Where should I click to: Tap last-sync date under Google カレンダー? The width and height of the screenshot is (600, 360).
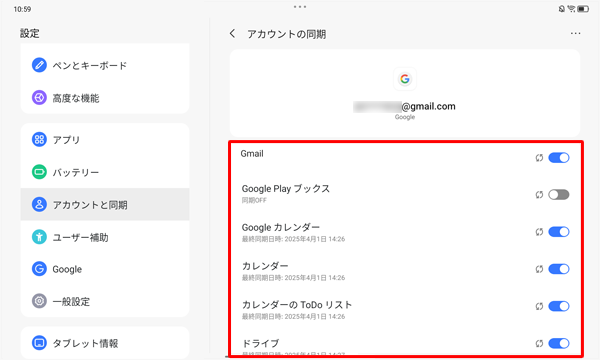pyautogui.click(x=293, y=239)
